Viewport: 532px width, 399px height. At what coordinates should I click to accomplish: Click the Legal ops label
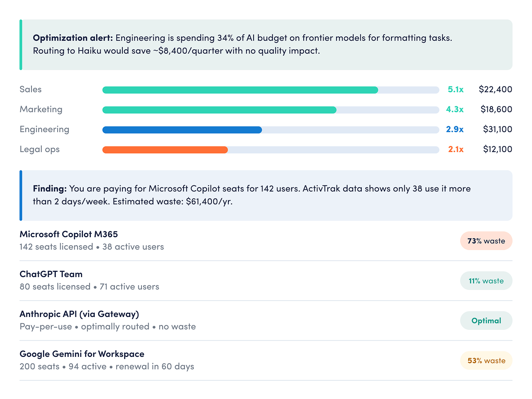point(39,149)
